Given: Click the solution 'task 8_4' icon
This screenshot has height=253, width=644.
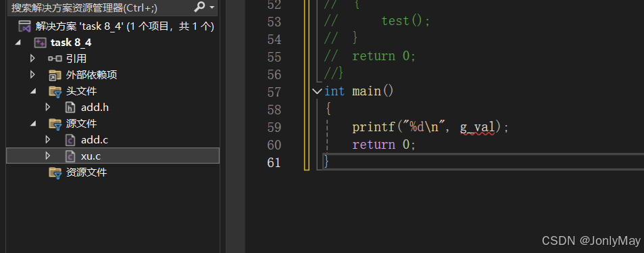Looking at the screenshot, I should pos(25,26).
